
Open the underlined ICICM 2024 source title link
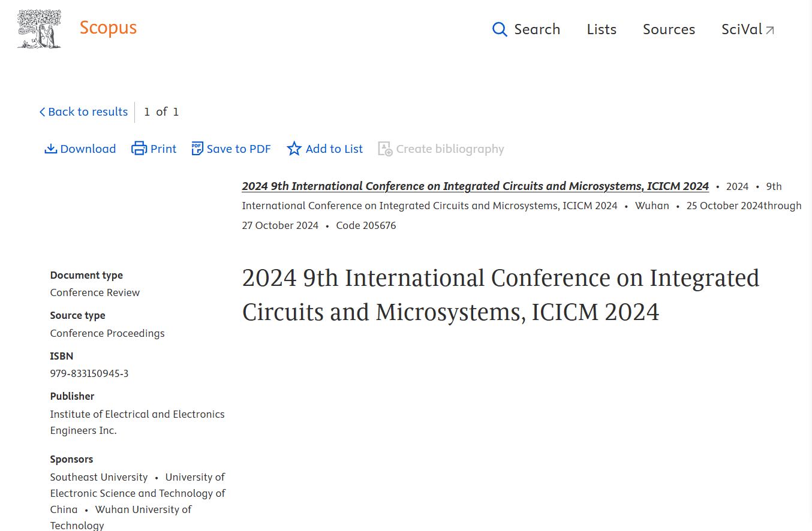[475, 186]
